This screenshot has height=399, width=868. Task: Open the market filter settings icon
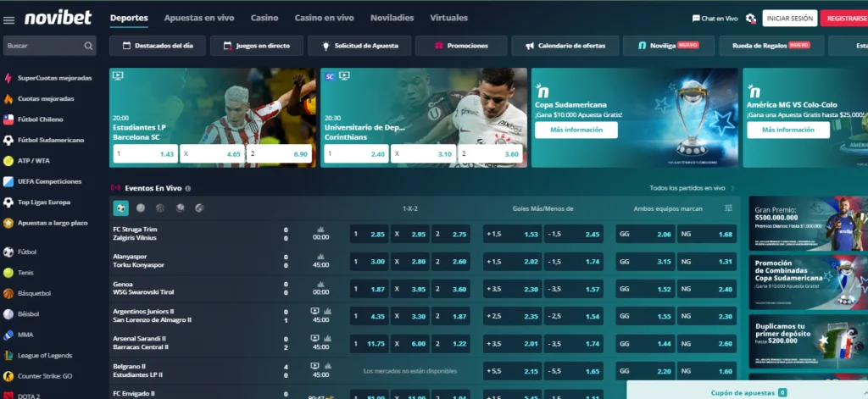728,208
